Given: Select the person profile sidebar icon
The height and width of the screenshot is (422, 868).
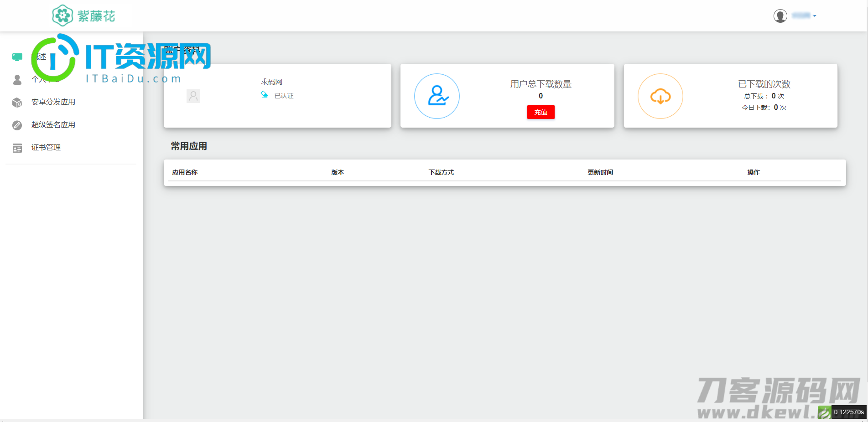Looking at the screenshot, I should [x=17, y=80].
